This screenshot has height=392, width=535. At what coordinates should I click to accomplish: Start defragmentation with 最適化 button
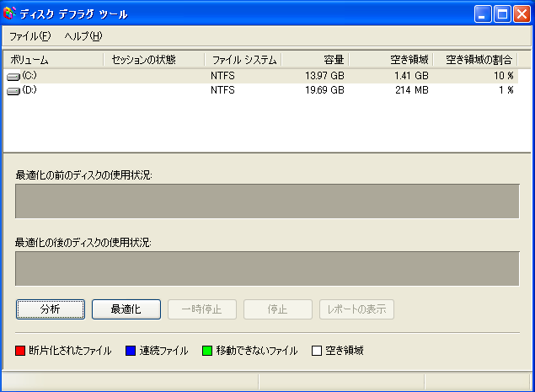click(x=126, y=309)
